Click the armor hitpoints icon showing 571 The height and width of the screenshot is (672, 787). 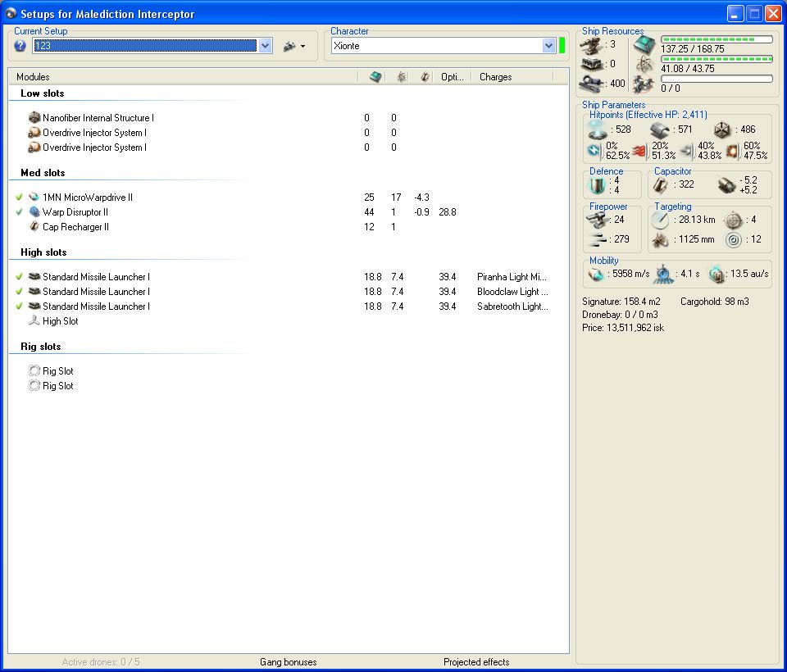[x=660, y=130]
